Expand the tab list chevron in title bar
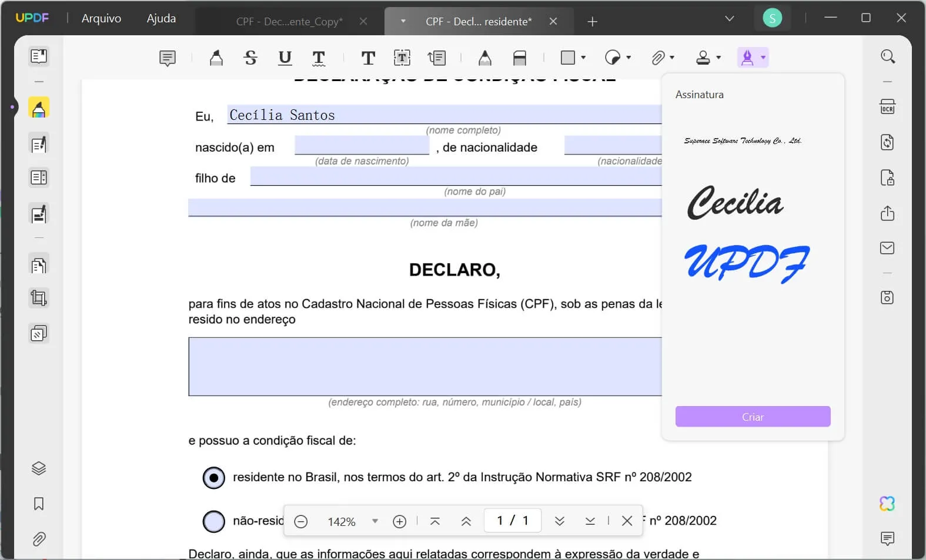The width and height of the screenshot is (926, 560). pyautogui.click(x=730, y=19)
